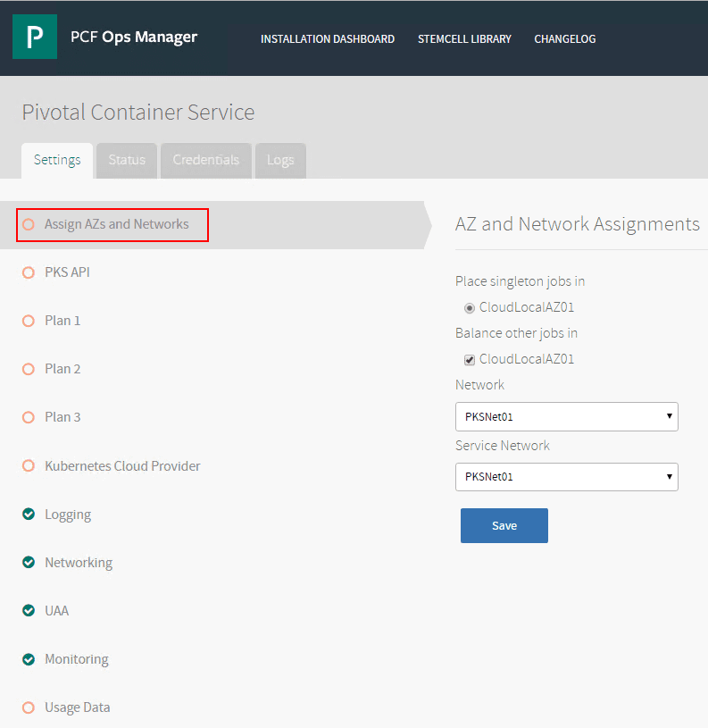Screen dimensions: 708x728
Task: Click the orange circle icon beside Usage Data
Action: pyautogui.click(x=29, y=707)
